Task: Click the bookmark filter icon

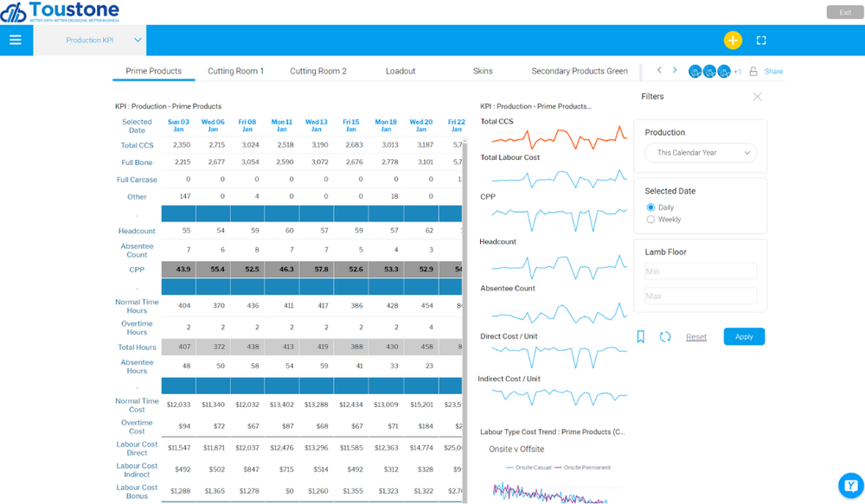Action: click(640, 336)
